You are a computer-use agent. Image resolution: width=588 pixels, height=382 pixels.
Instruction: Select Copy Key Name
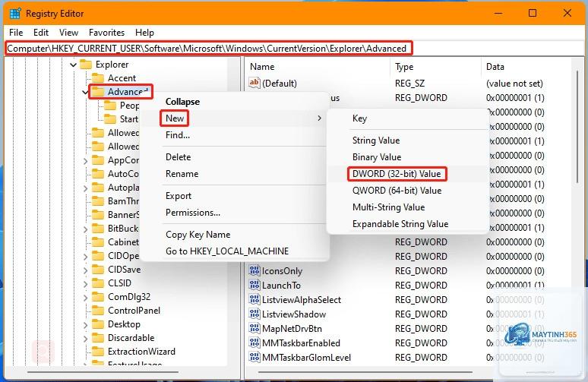click(235, 235)
